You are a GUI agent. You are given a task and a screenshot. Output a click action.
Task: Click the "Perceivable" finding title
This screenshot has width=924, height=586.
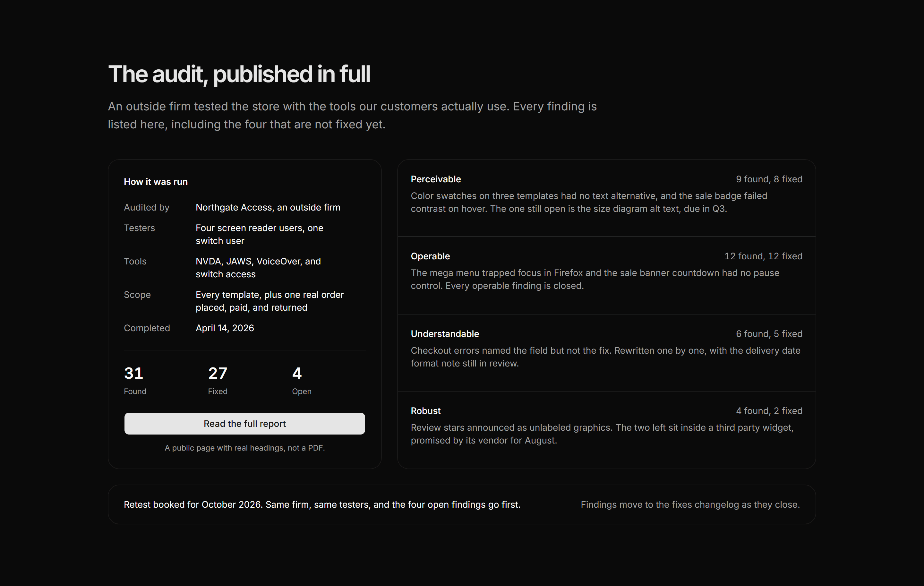436,179
